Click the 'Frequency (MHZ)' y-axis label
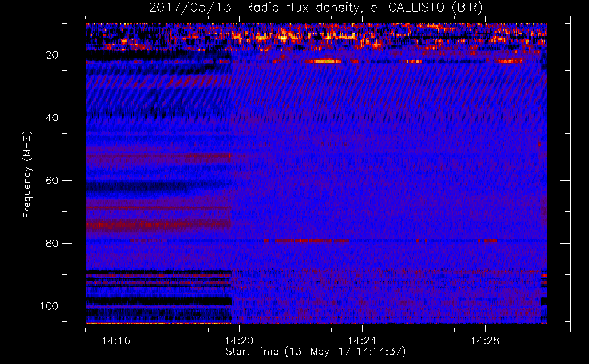 pos(27,174)
